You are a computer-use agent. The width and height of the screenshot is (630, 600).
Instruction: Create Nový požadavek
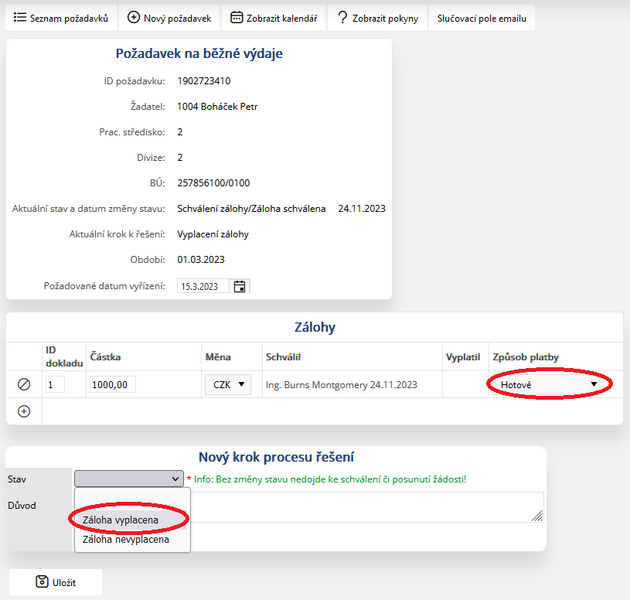tap(169, 18)
